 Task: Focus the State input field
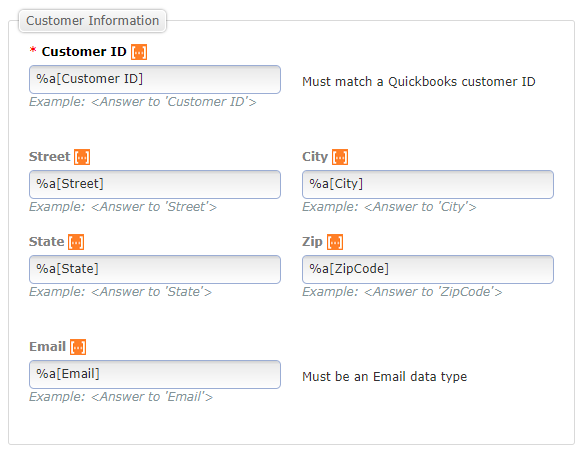click(155, 270)
